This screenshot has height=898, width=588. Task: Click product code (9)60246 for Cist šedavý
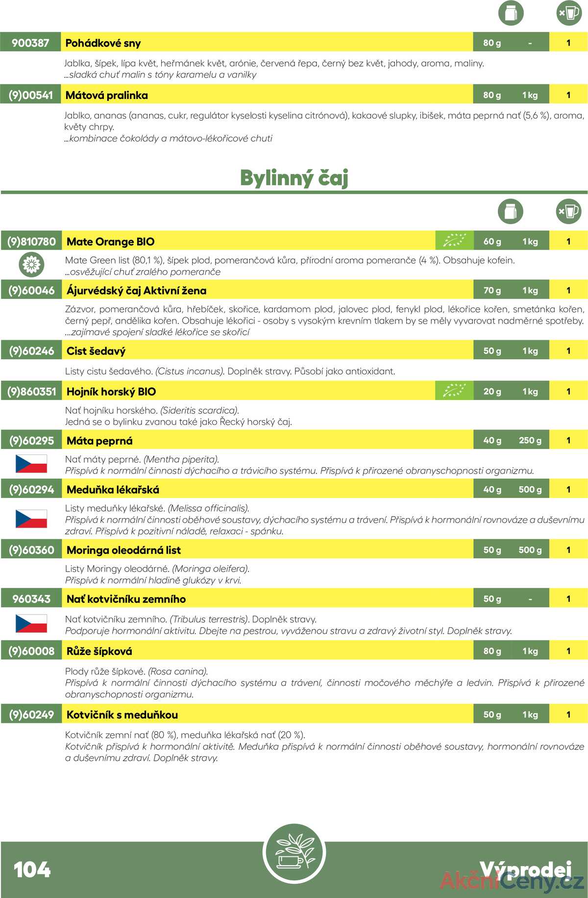pos(31,351)
